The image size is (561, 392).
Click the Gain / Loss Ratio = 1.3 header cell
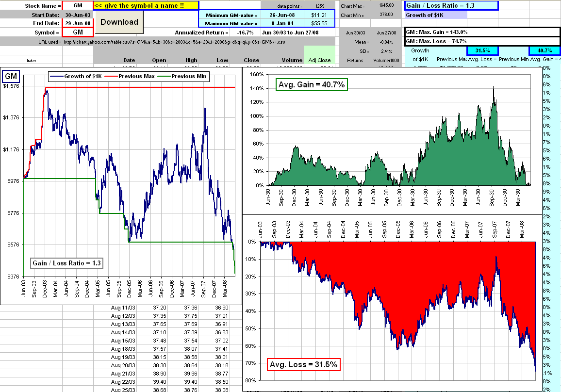pos(451,6)
